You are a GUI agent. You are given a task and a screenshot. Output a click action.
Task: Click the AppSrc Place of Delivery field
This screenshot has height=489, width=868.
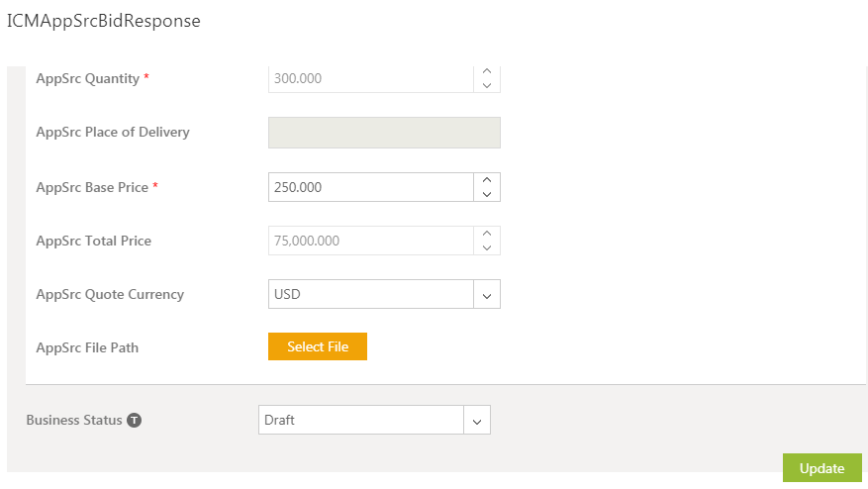click(384, 133)
